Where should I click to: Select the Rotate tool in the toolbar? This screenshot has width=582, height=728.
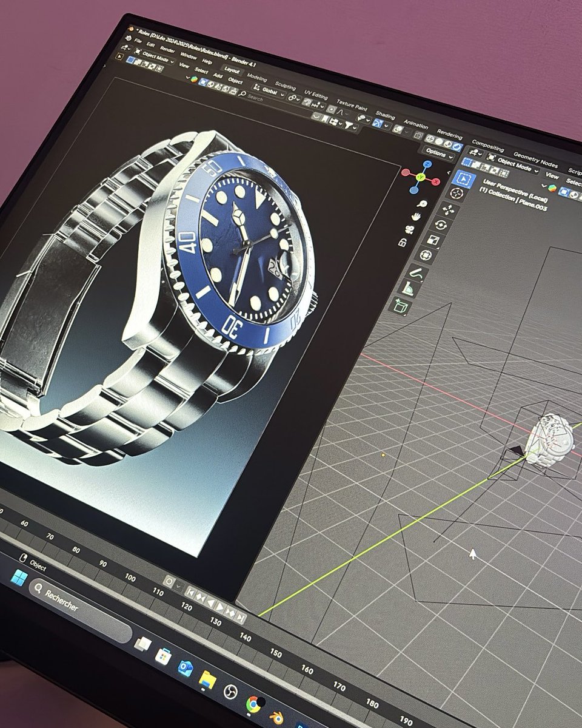[x=441, y=224]
